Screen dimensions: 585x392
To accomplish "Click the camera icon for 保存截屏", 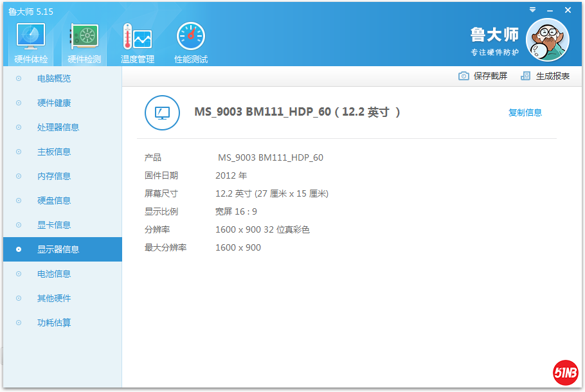I will pos(464,76).
